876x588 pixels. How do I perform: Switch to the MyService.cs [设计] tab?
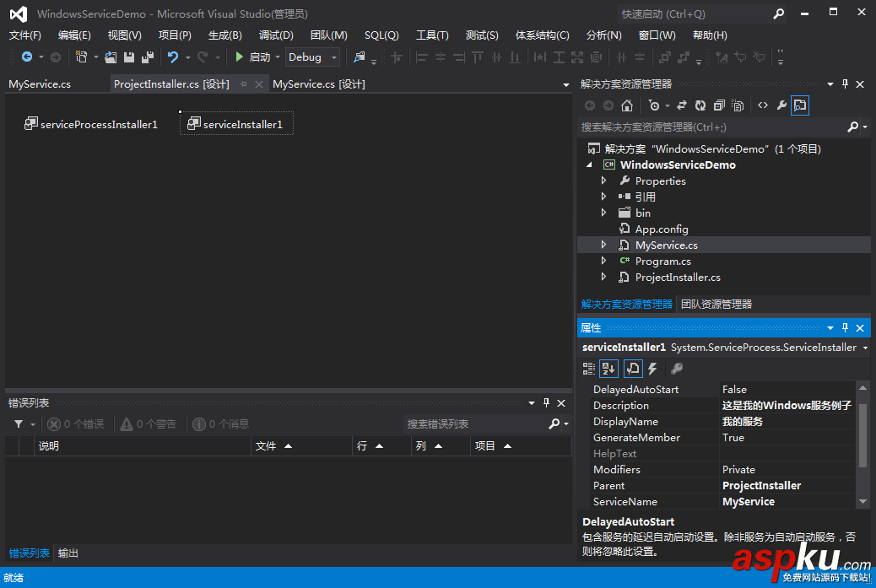(x=319, y=84)
